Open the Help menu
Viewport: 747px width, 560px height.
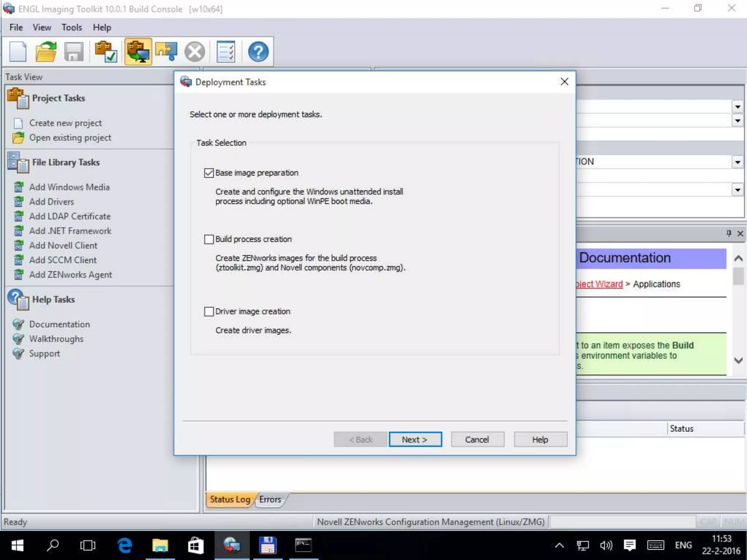click(x=102, y=27)
